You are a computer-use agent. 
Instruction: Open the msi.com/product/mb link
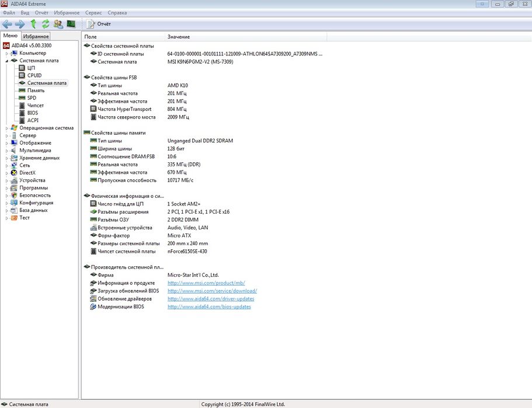206,283
